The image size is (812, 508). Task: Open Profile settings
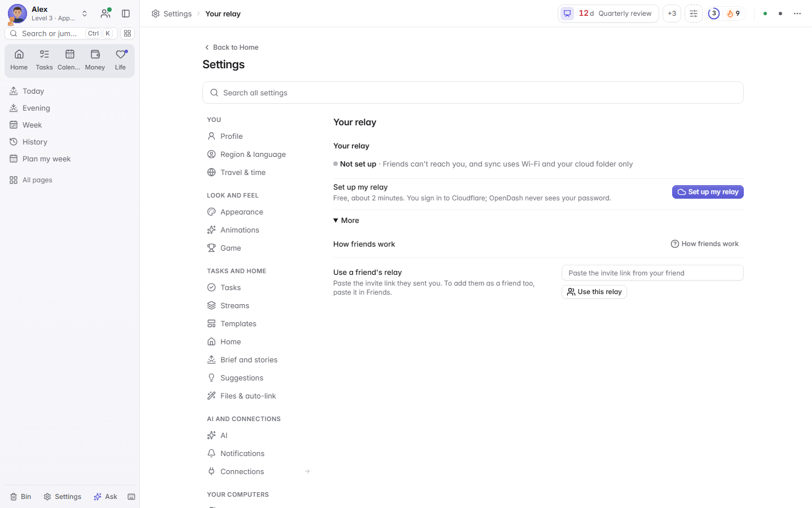click(259, 136)
